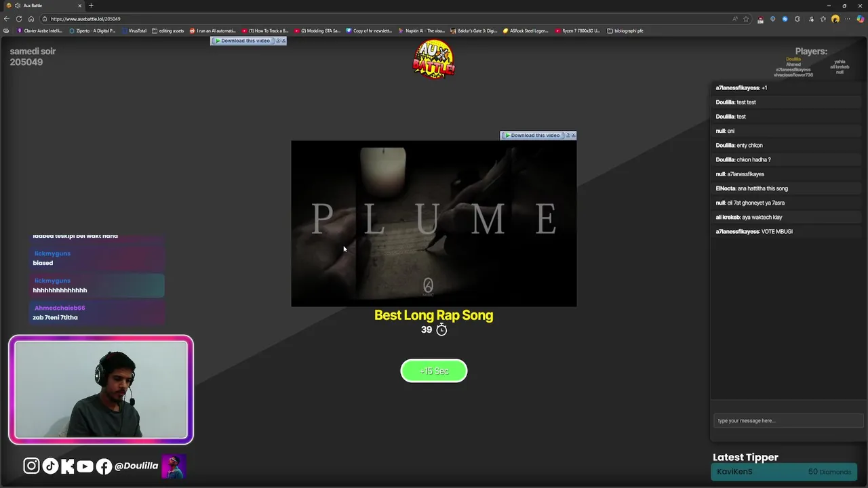The height and width of the screenshot is (488, 868).
Task: Open Copy of hr-newsletter bookmark
Action: 370,30
